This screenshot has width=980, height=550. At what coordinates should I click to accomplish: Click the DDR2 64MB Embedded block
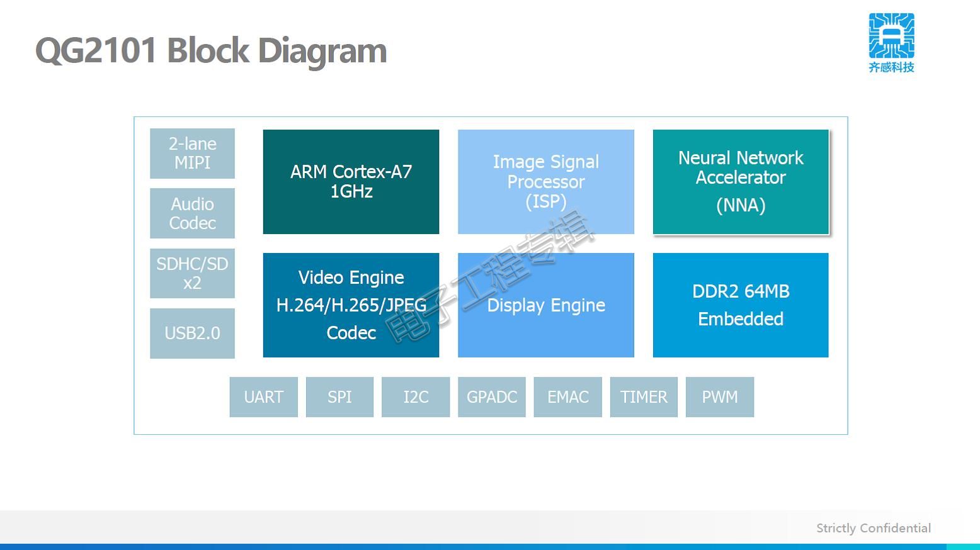[741, 305]
